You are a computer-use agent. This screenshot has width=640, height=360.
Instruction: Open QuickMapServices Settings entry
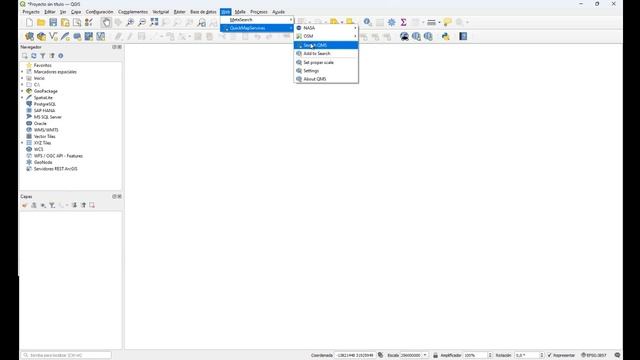pyautogui.click(x=326, y=71)
